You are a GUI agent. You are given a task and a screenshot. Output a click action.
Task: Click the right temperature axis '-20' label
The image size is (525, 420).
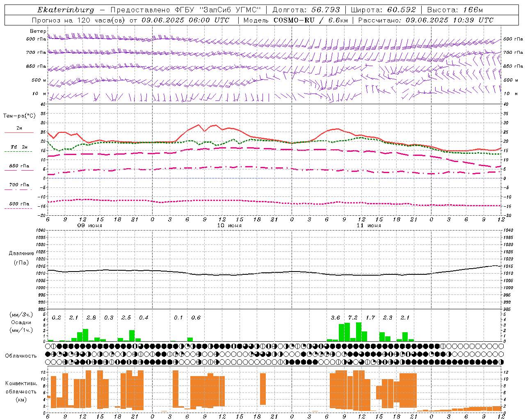click(507, 215)
